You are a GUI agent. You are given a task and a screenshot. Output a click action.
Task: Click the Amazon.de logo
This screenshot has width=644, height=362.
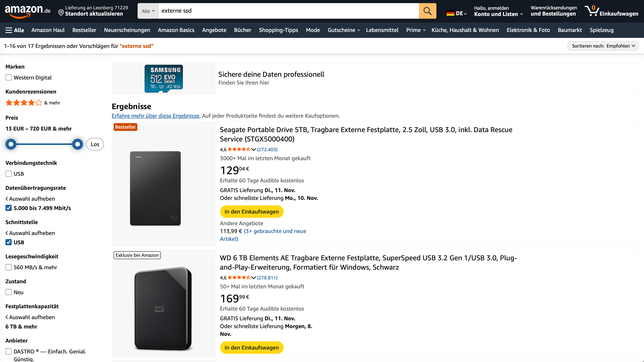[27, 11]
